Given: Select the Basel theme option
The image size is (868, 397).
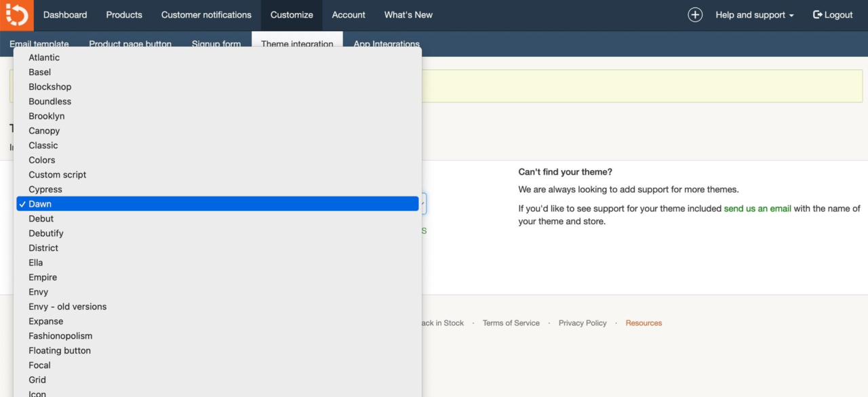Looking at the screenshot, I should tap(218, 72).
